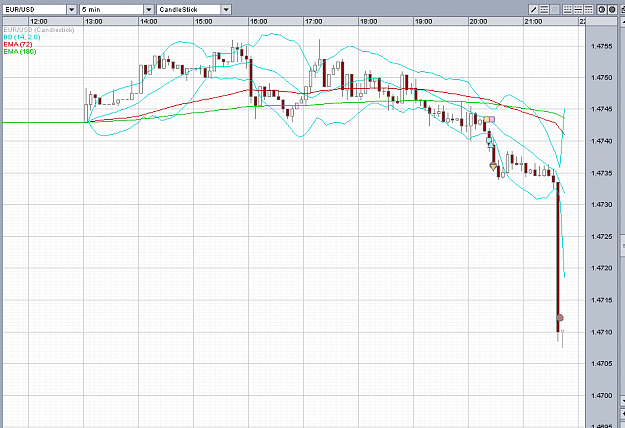Open the EUR/USD symbol dropdown arrow
This screenshot has width=625, height=428.
click(71, 10)
